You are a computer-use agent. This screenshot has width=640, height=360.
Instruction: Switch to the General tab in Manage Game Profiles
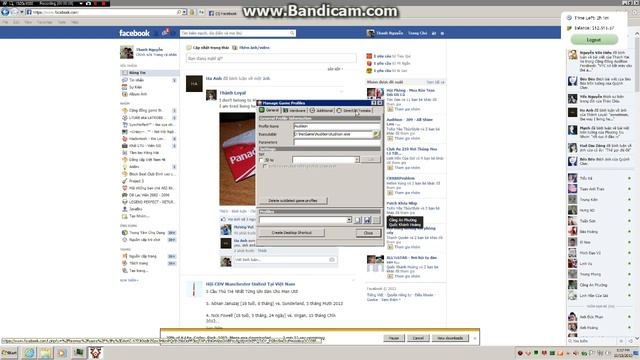[x=269, y=111]
